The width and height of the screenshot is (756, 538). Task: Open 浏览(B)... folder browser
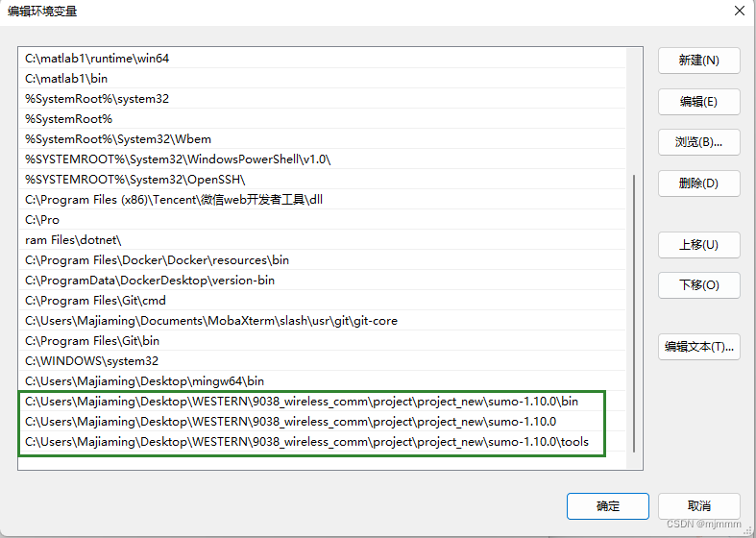698,142
